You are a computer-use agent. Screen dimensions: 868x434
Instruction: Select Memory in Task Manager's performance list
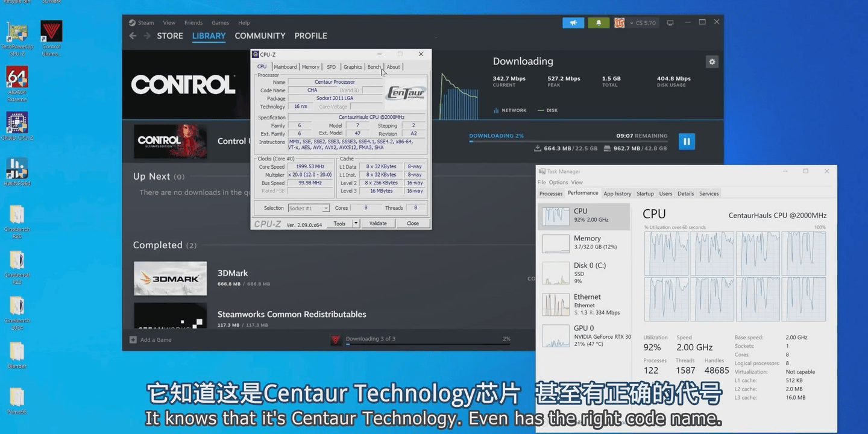point(582,242)
